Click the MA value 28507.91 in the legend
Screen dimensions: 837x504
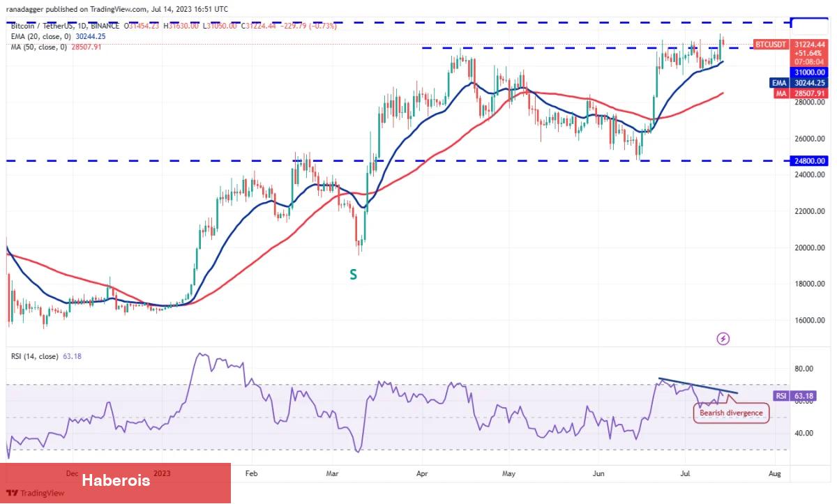(86, 47)
